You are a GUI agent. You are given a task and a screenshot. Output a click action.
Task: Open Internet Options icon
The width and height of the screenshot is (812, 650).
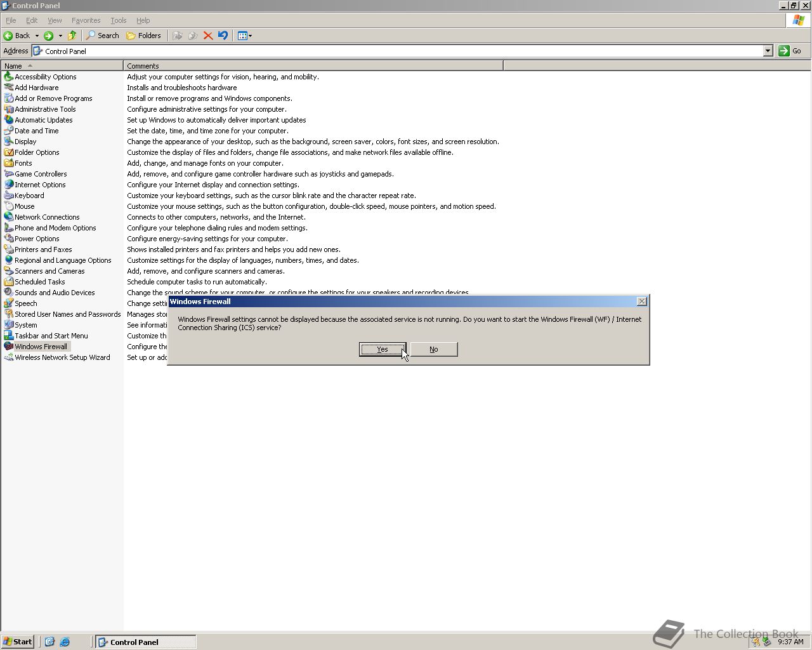tap(8, 185)
